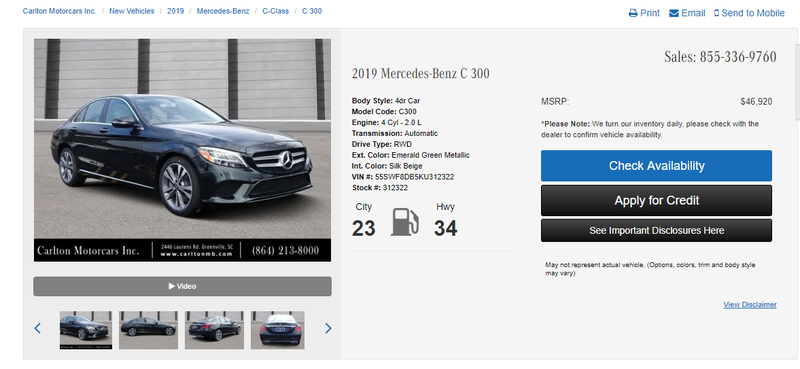Click Body Style 4dr Car text

click(x=386, y=101)
